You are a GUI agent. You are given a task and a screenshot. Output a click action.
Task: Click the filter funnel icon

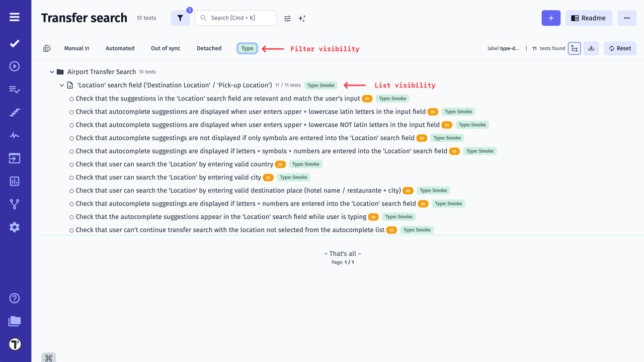tap(180, 18)
